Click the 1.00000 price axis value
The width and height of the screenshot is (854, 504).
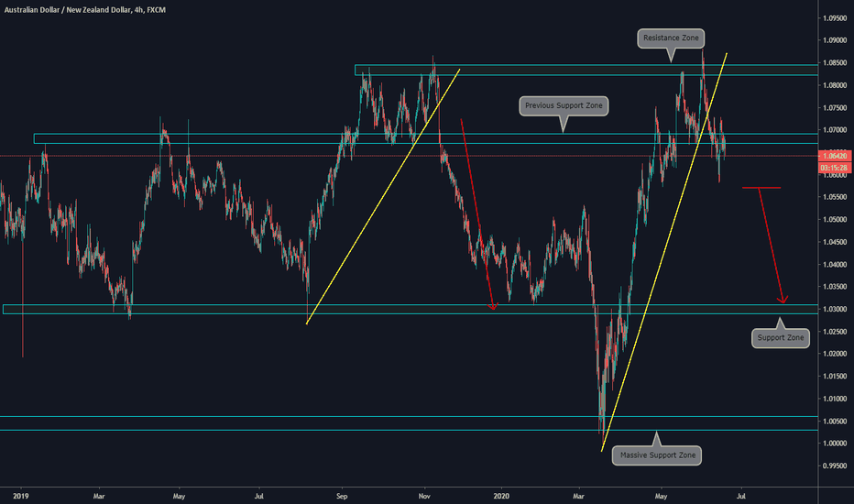point(835,443)
